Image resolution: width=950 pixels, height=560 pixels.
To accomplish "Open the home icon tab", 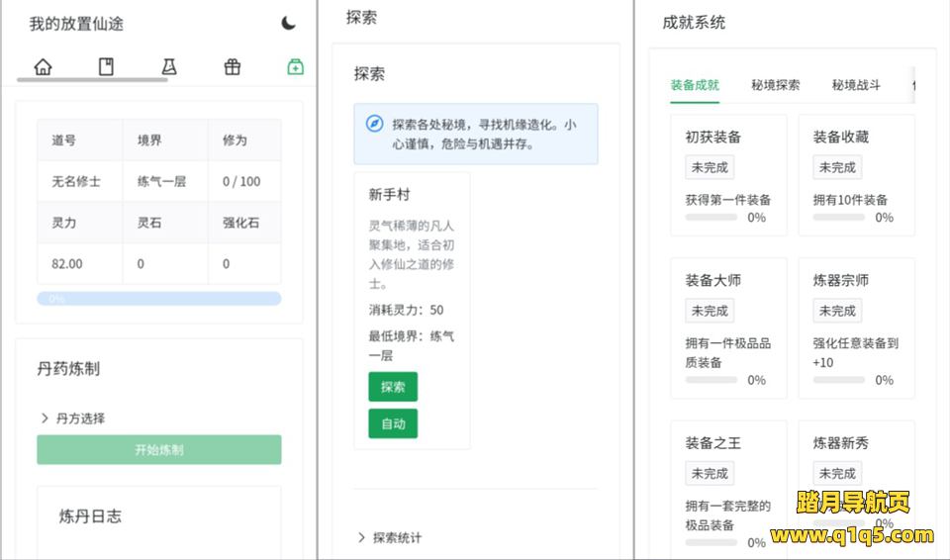I will 43,67.
